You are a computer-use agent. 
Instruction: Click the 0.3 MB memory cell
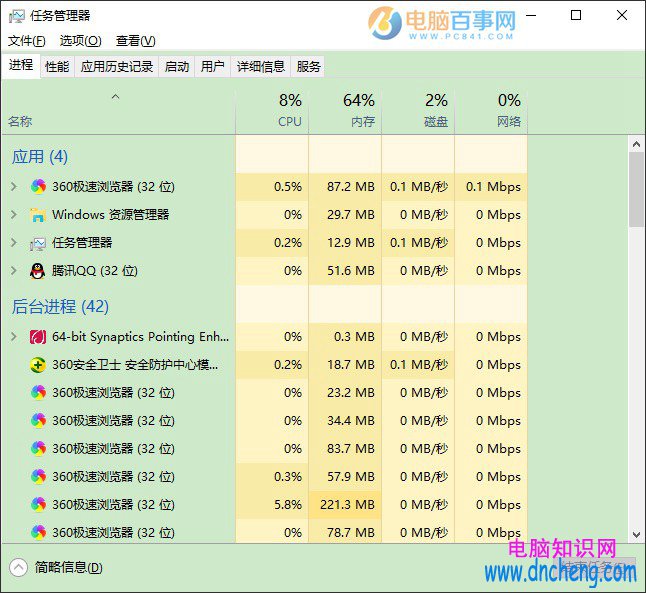[x=345, y=337]
